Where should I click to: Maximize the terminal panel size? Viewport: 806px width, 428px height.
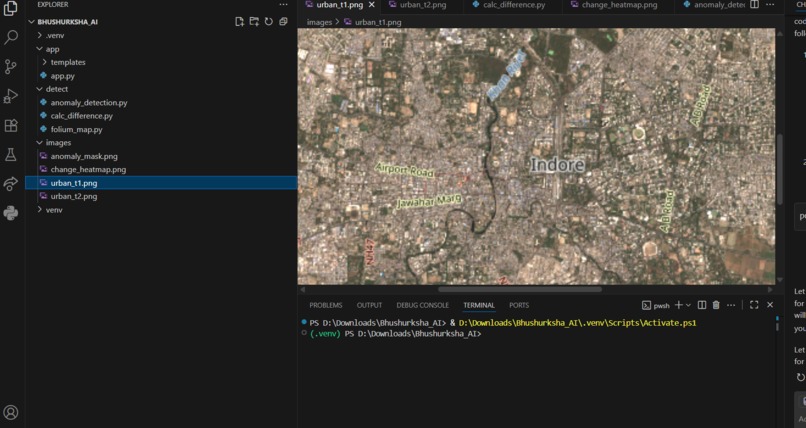[x=754, y=305]
